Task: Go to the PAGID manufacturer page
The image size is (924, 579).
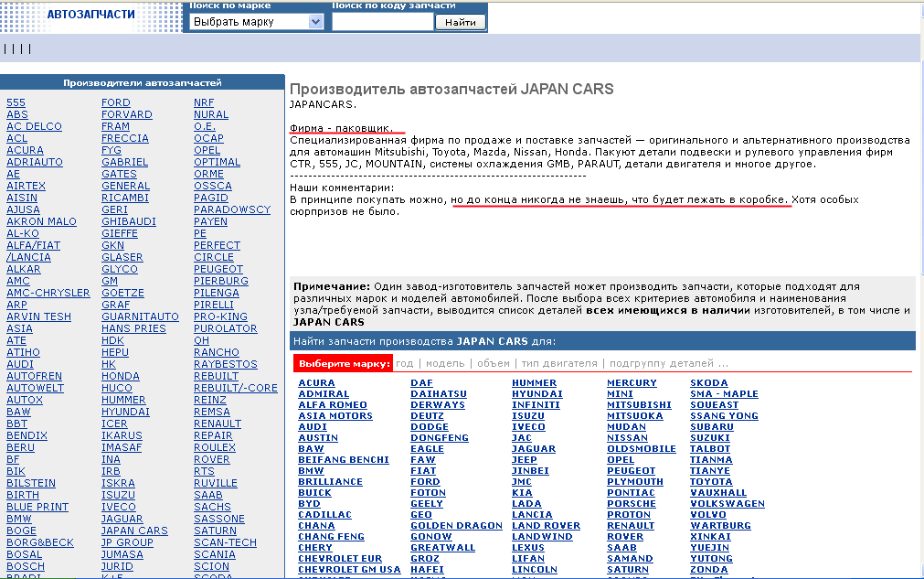Action: 211,198
